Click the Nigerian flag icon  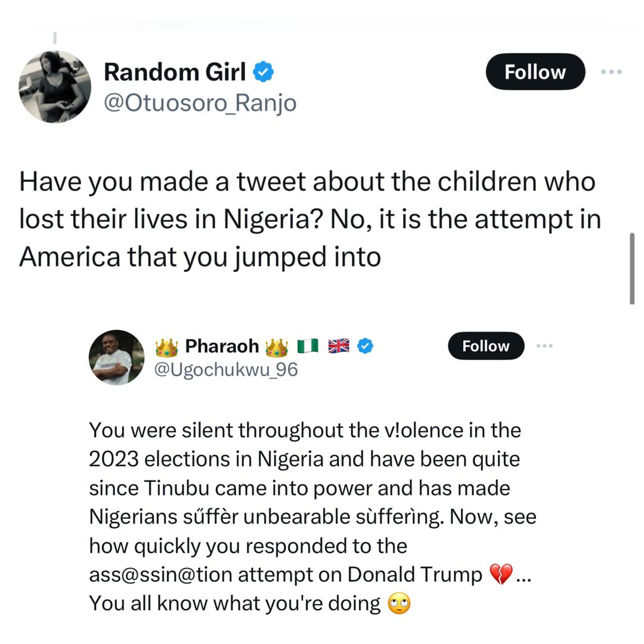(307, 346)
